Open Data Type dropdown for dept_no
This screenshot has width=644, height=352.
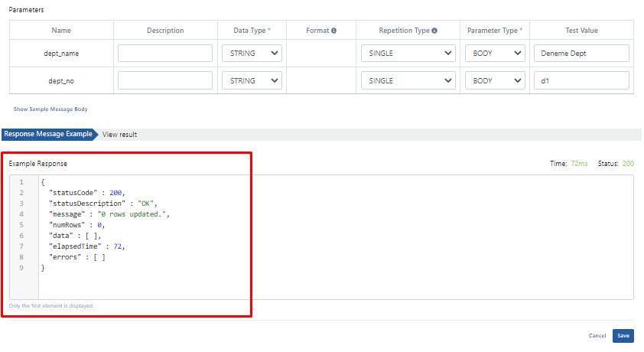click(252, 80)
